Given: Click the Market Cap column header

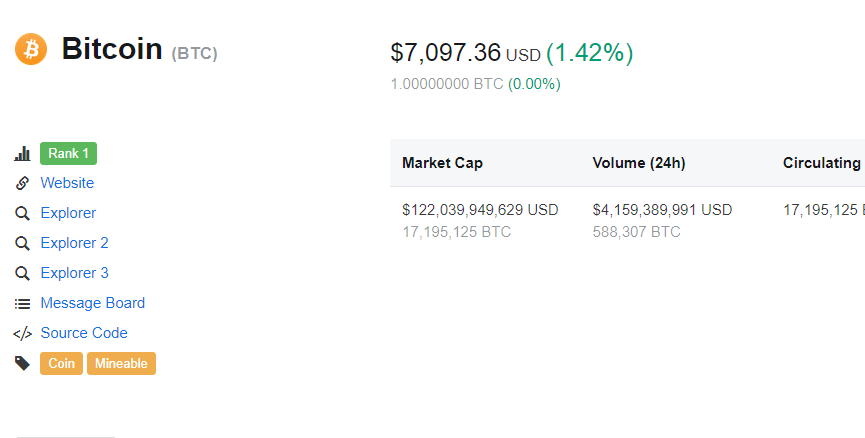Looking at the screenshot, I should [442, 163].
